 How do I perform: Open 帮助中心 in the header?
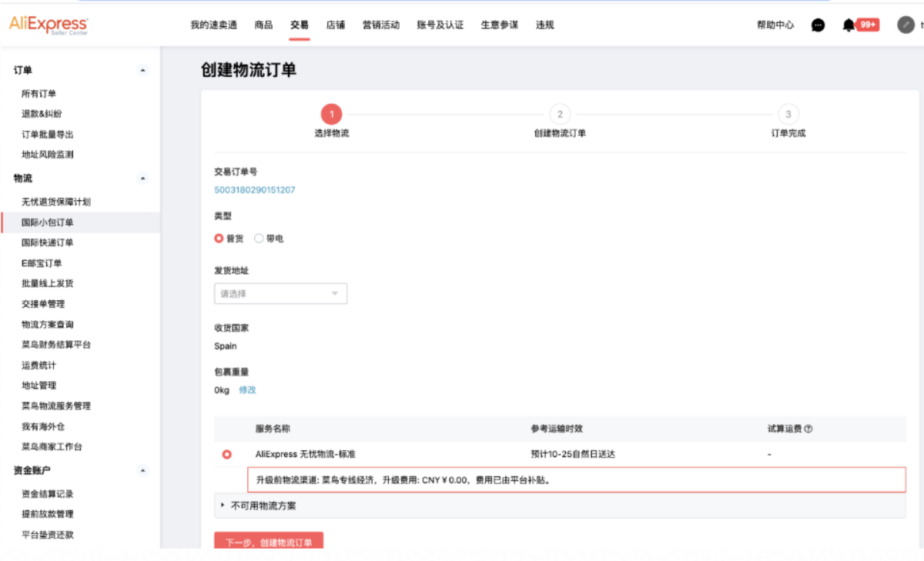(x=775, y=24)
